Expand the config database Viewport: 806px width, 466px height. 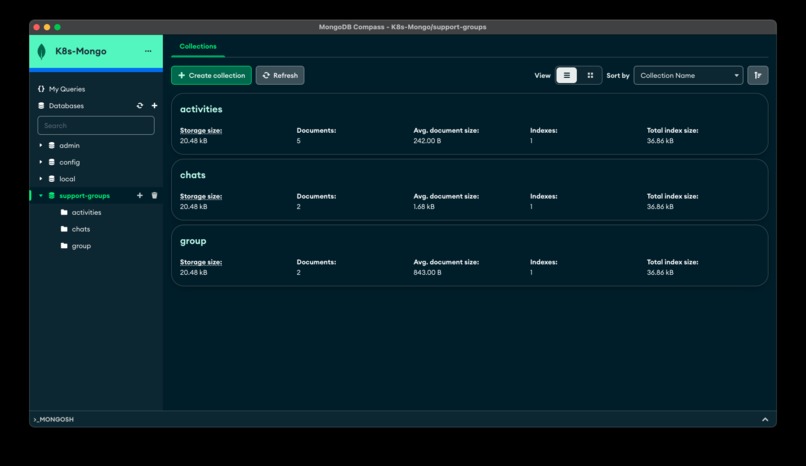tap(41, 162)
